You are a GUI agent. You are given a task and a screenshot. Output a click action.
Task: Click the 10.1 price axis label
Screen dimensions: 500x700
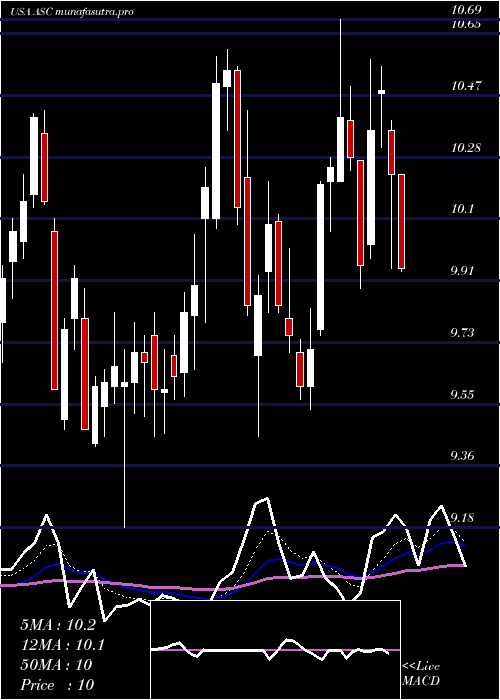point(462,209)
